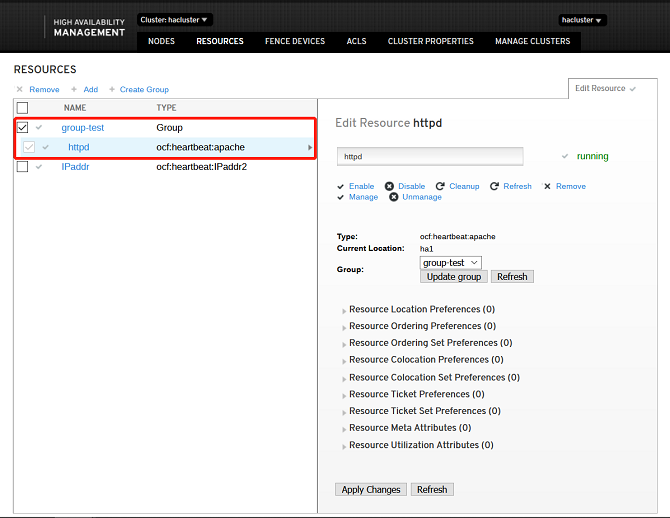Click the Refresh arrow icon near Cleanup
Screen dimensions: 670x518
click(493, 186)
